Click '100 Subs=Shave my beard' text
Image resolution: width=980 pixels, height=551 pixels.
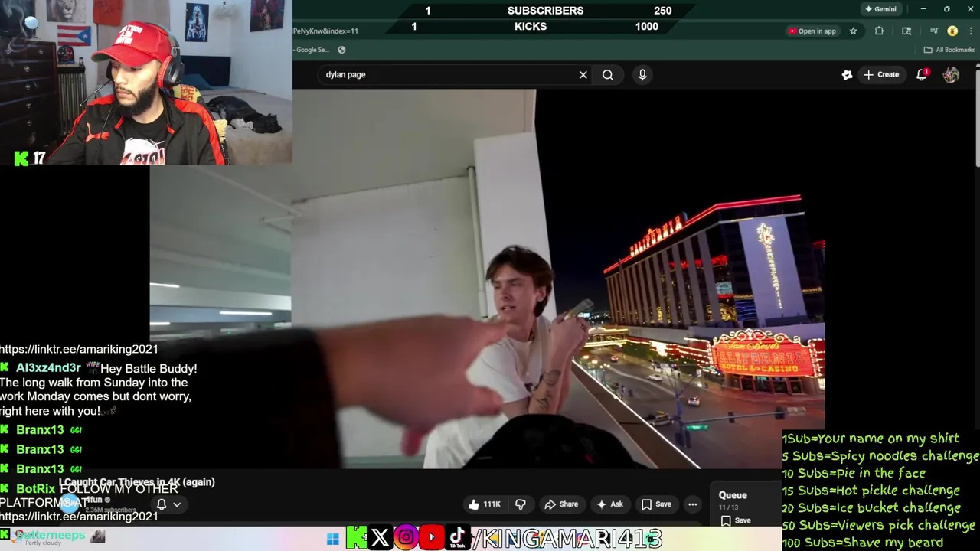[862, 543]
